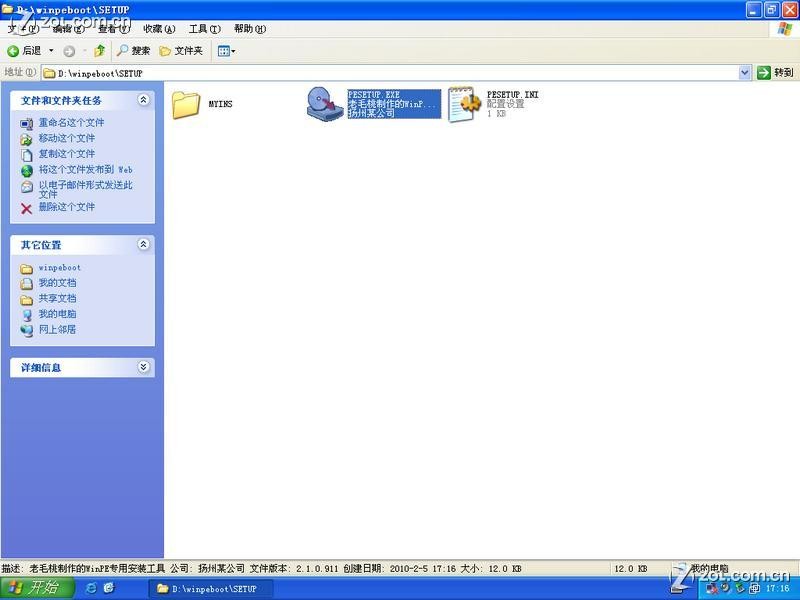The width and height of the screenshot is (800, 600).
Task: Open the Views dropdown icon
Action: (x=226, y=51)
